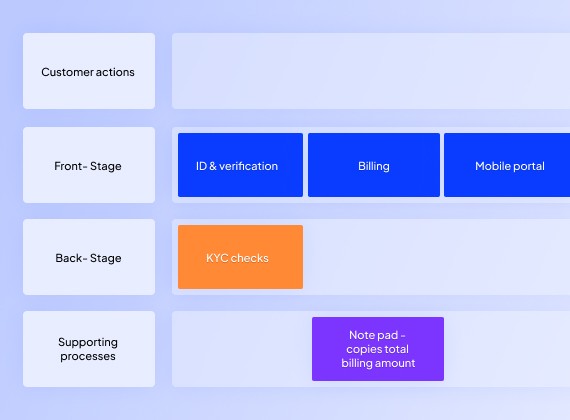This screenshot has height=420, width=570.
Task: Select the blue Billing card
Action: (x=374, y=165)
